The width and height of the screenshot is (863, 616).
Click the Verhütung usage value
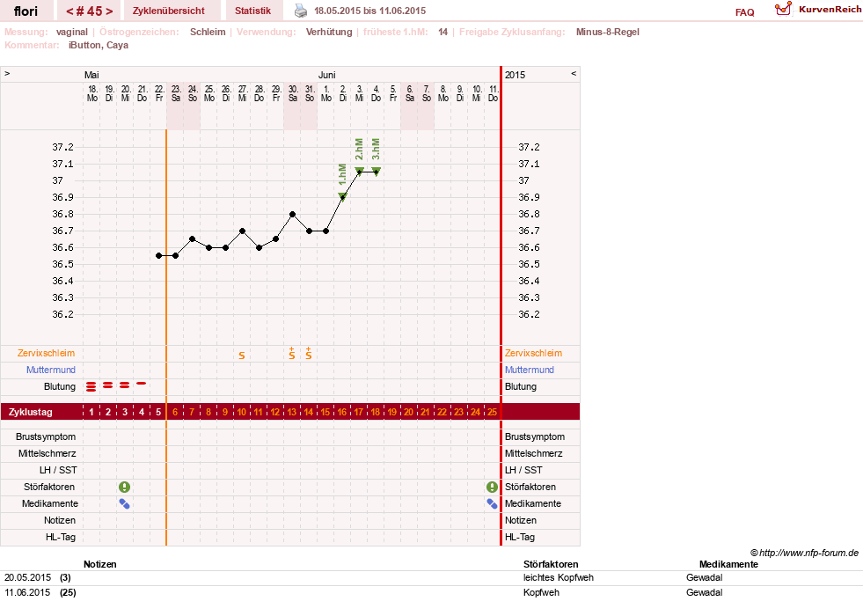tap(329, 32)
